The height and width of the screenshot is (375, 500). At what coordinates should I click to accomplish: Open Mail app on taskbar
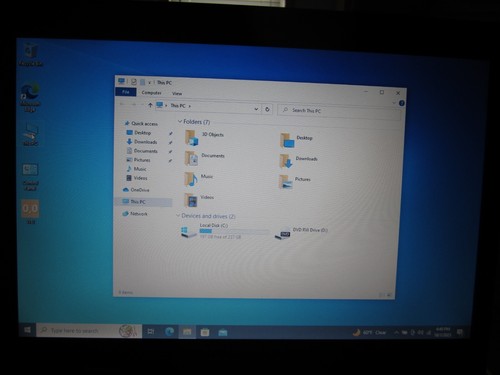[223, 332]
